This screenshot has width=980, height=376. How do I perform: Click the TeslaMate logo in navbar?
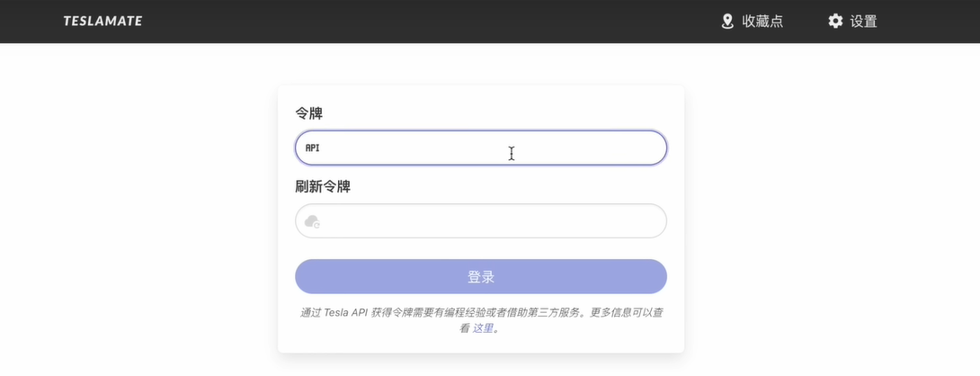[x=102, y=21]
